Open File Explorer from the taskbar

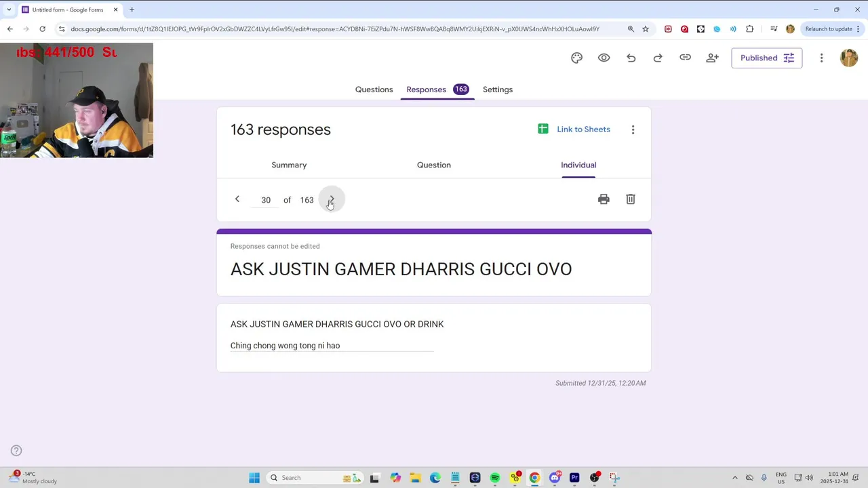pos(415,478)
